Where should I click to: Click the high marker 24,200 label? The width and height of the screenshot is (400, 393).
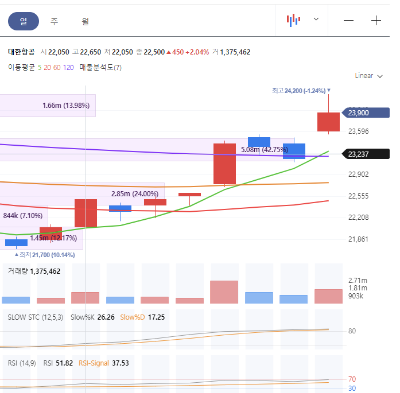click(301, 90)
